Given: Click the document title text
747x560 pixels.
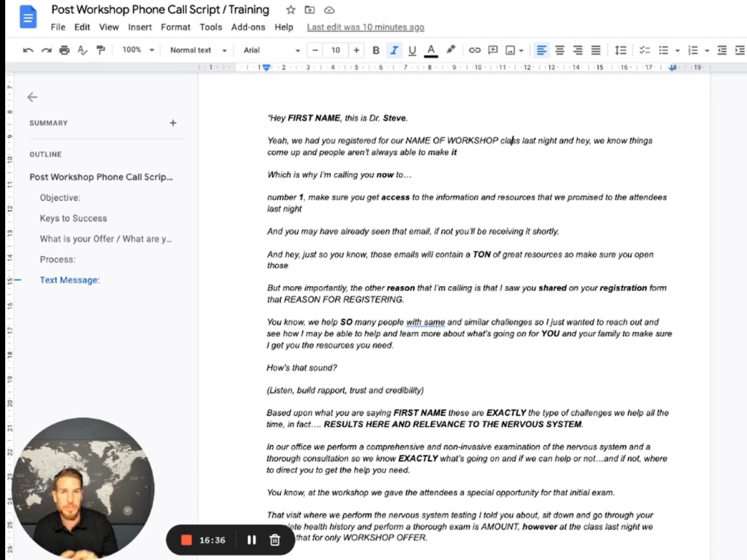Looking at the screenshot, I should 160,10.
